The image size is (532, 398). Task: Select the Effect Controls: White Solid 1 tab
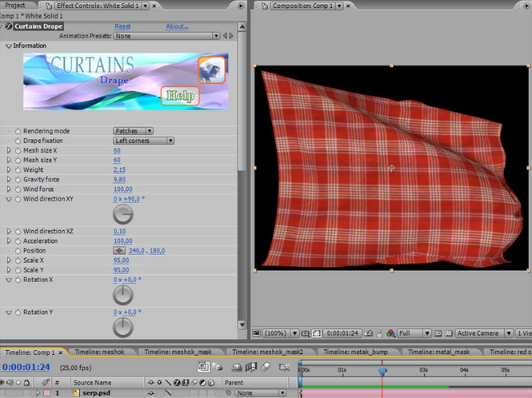(x=98, y=6)
